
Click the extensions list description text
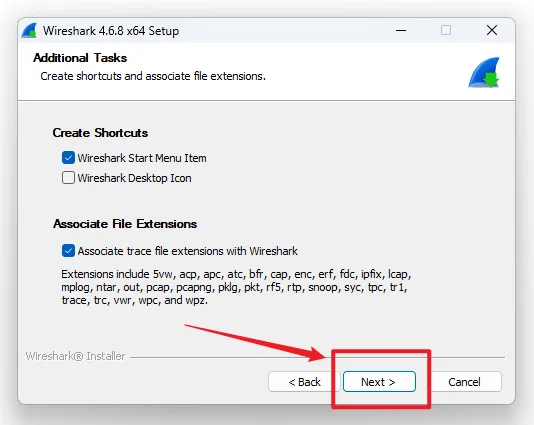click(236, 287)
